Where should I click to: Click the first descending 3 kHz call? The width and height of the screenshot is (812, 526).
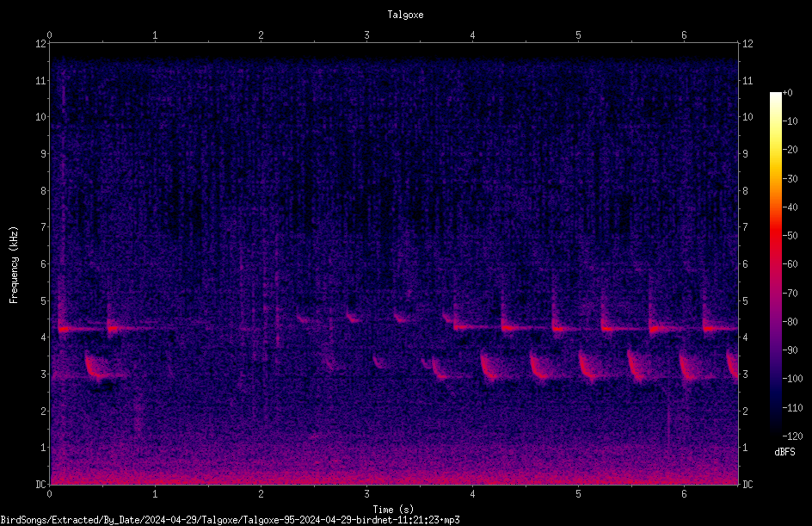97,366
